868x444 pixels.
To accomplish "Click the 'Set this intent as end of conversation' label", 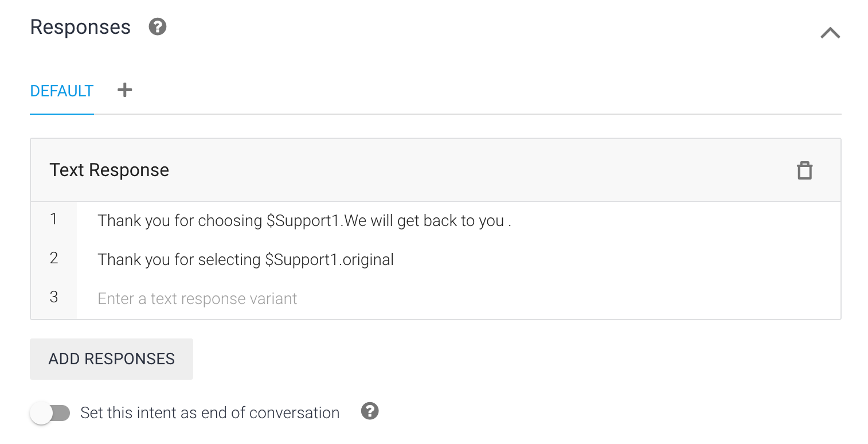I will (x=210, y=413).
